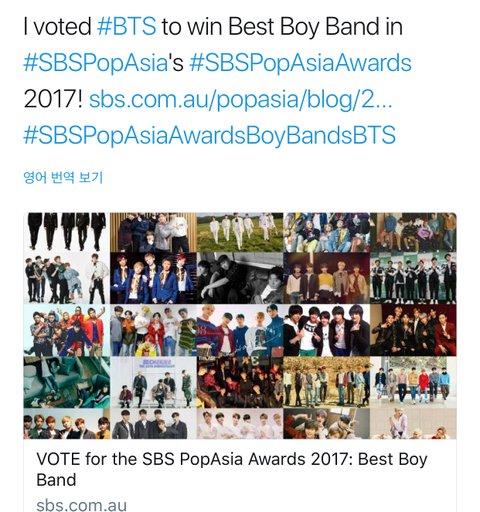Click the sbs.com.au domain text in card

[81, 505]
